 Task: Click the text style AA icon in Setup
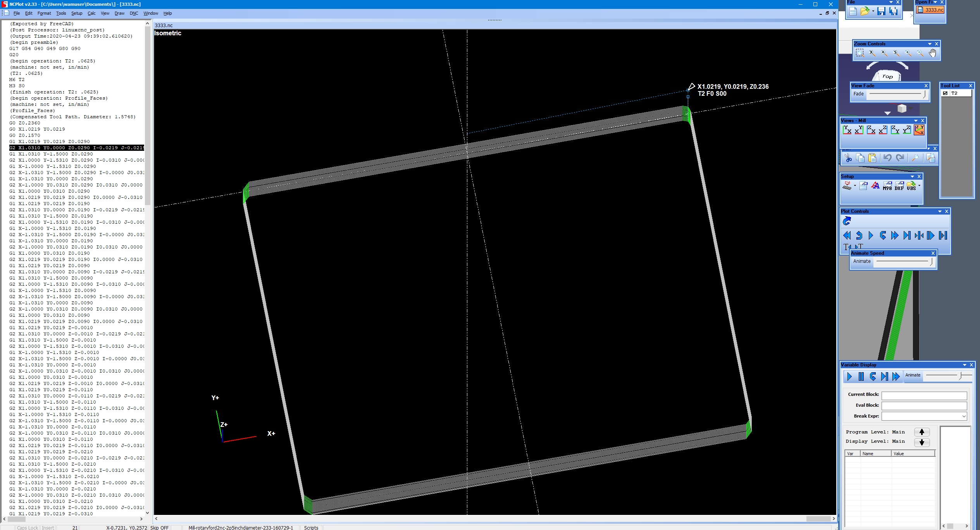(875, 186)
